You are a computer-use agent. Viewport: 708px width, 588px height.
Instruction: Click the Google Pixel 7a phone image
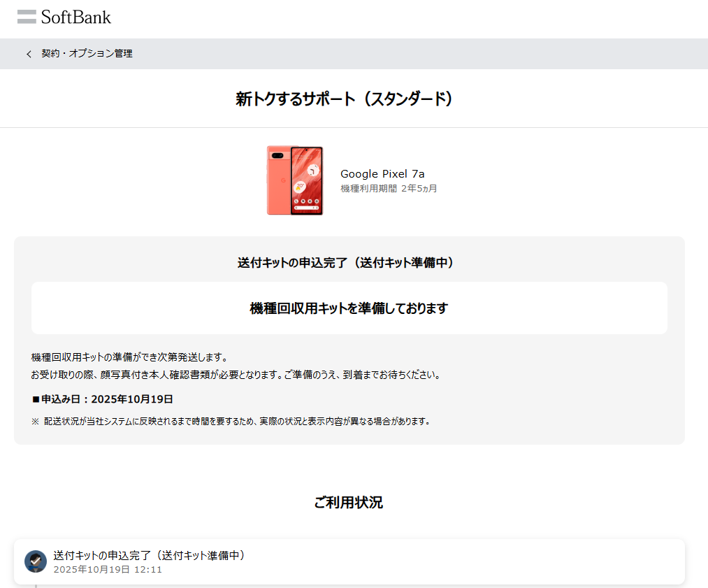click(295, 180)
